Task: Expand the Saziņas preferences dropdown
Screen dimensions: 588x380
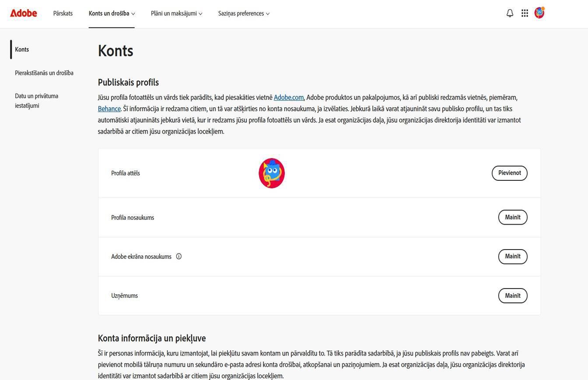Action: (243, 13)
